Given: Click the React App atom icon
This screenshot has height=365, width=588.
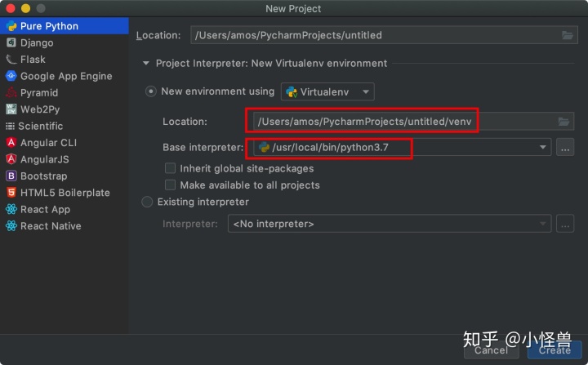Looking at the screenshot, I should coord(11,209).
